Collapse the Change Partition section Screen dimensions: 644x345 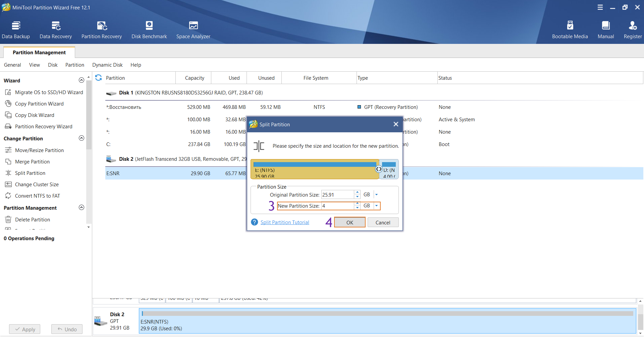click(81, 138)
